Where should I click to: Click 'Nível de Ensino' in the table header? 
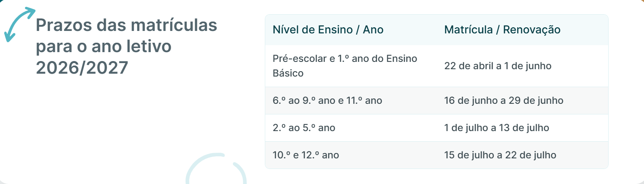[312, 30]
